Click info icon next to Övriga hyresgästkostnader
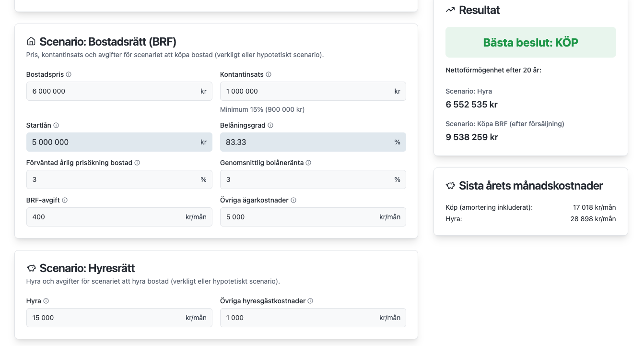644x346 pixels. click(x=310, y=301)
